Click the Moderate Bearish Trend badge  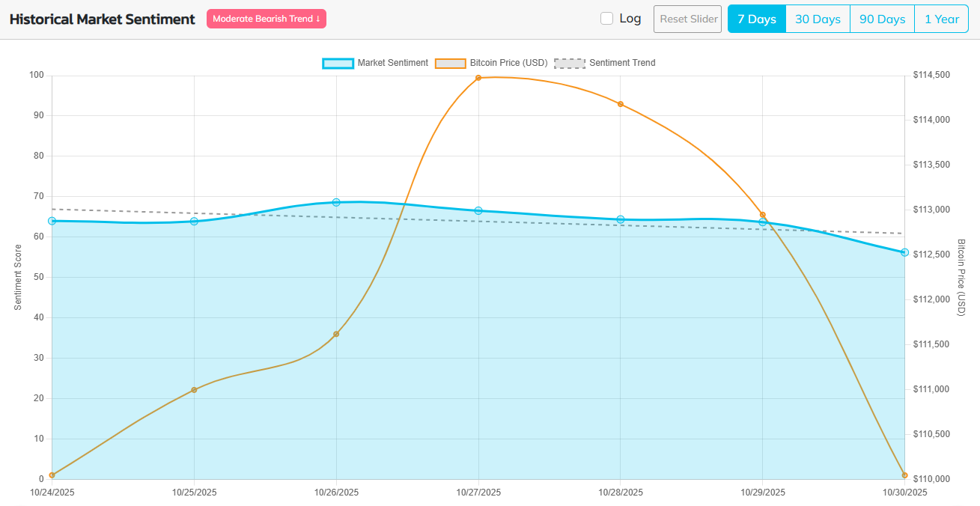267,19
